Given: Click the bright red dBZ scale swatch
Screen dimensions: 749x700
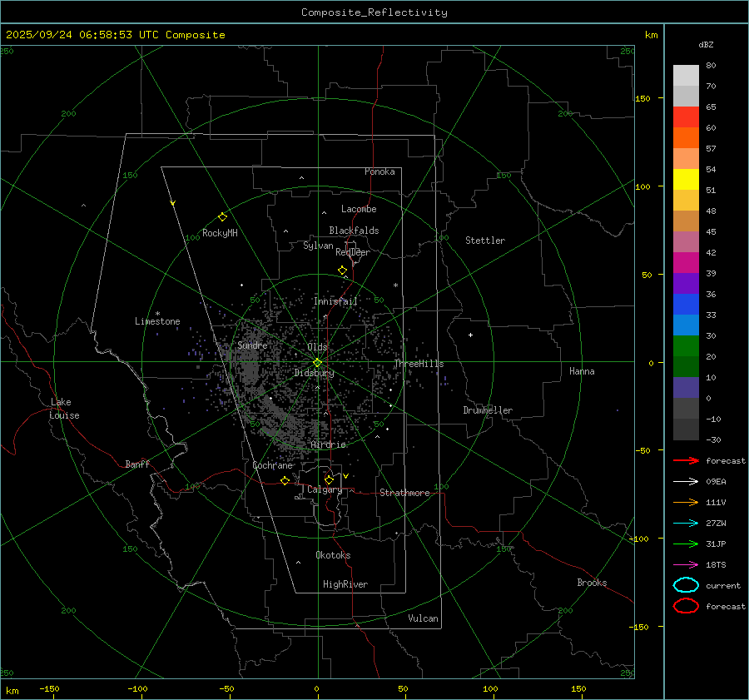Looking at the screenshot, I should [686, 117].
